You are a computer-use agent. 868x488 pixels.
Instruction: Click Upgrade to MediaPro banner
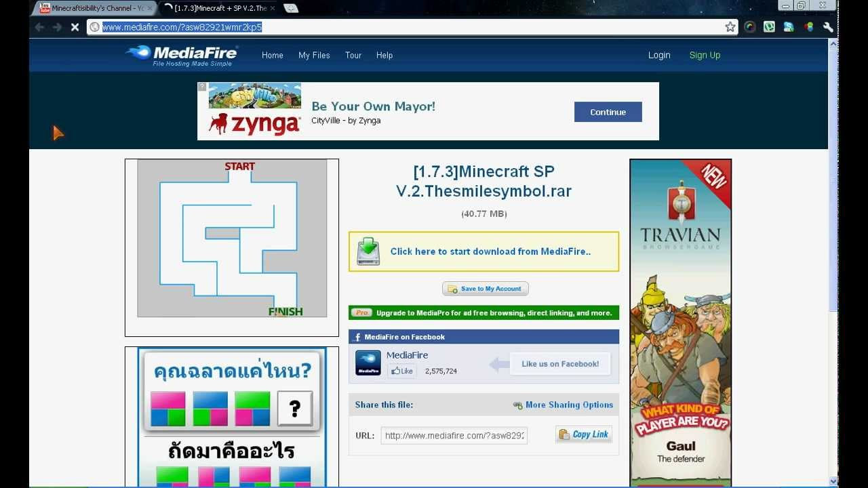[484, 312]
